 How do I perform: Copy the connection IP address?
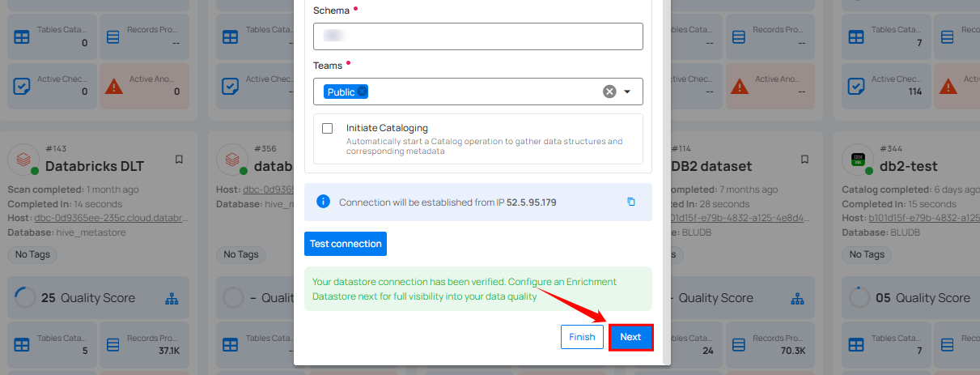coord(631,202)
